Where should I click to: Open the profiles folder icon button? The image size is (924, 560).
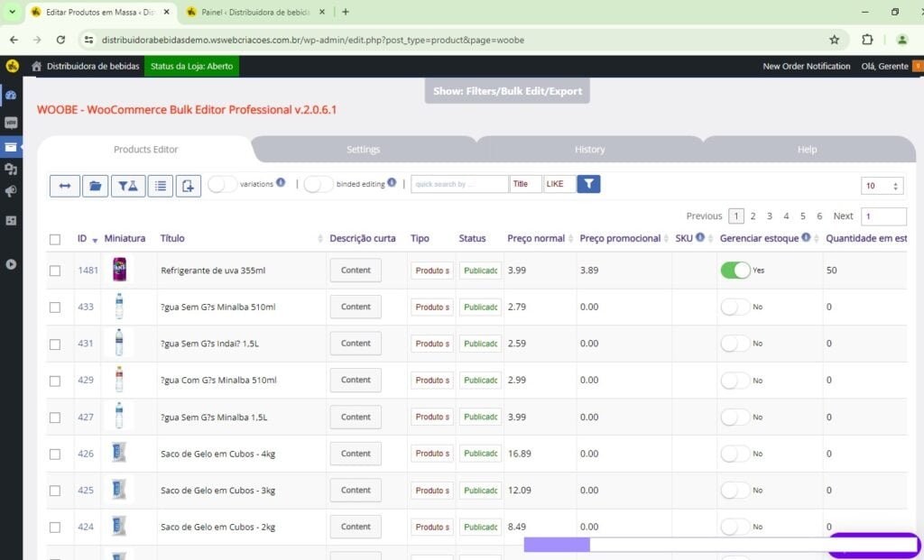(x=95, y=185)
